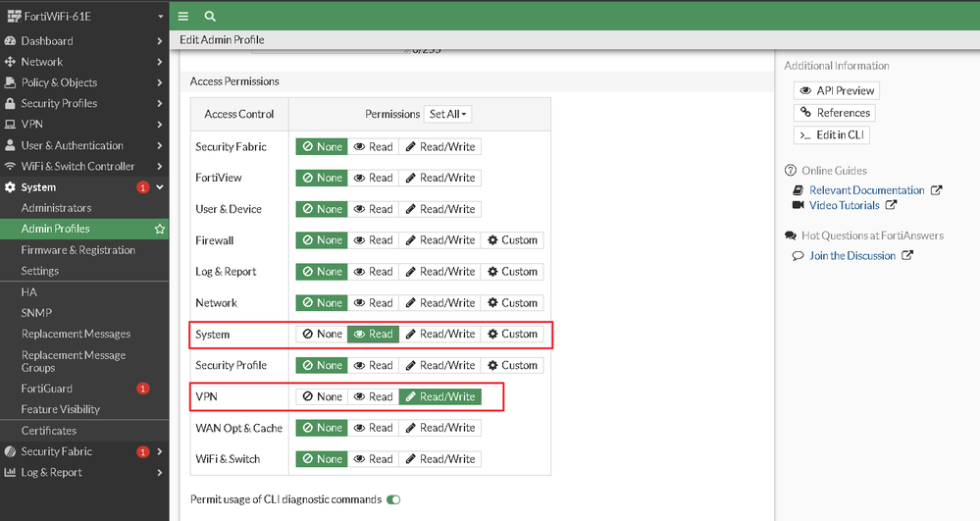Screen dimensions: 980x521
Task: Open the Set All permissions dropdown
Action: [447, 114]
